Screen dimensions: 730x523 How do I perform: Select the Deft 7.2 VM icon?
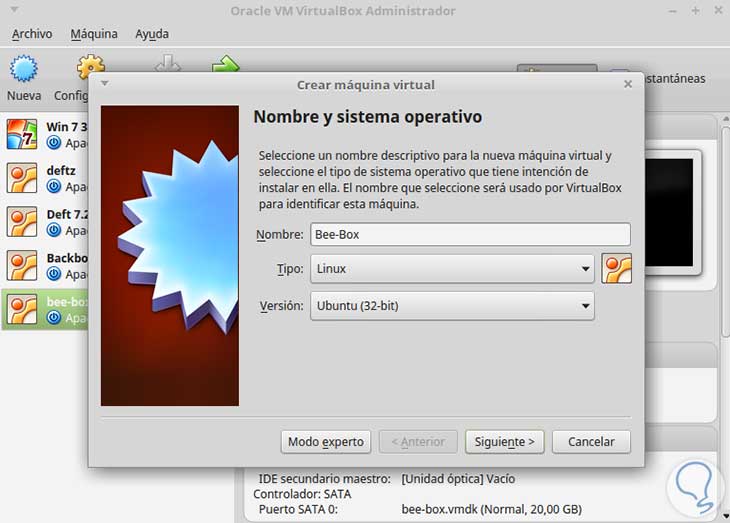click(x=22, y=222)
